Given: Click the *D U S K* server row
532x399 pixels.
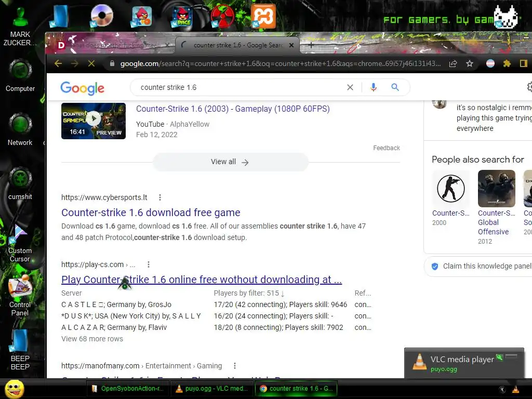Looking at the screenshot, I should pos(216,316).
